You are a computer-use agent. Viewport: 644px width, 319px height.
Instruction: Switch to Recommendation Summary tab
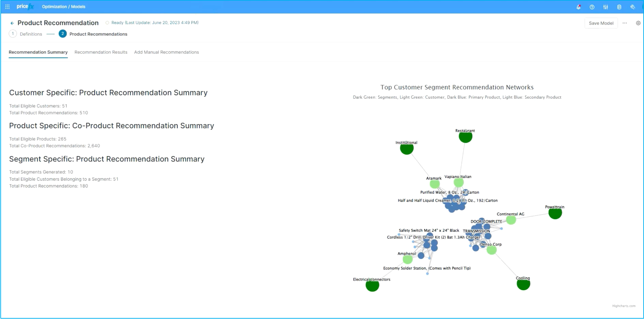(x=38, y=52)
